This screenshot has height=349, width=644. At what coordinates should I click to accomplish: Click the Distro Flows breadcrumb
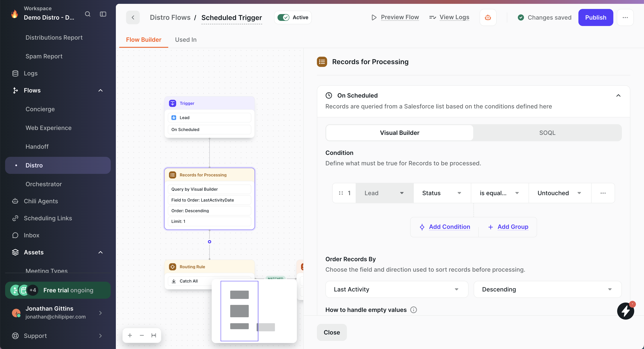pos(170,17)
